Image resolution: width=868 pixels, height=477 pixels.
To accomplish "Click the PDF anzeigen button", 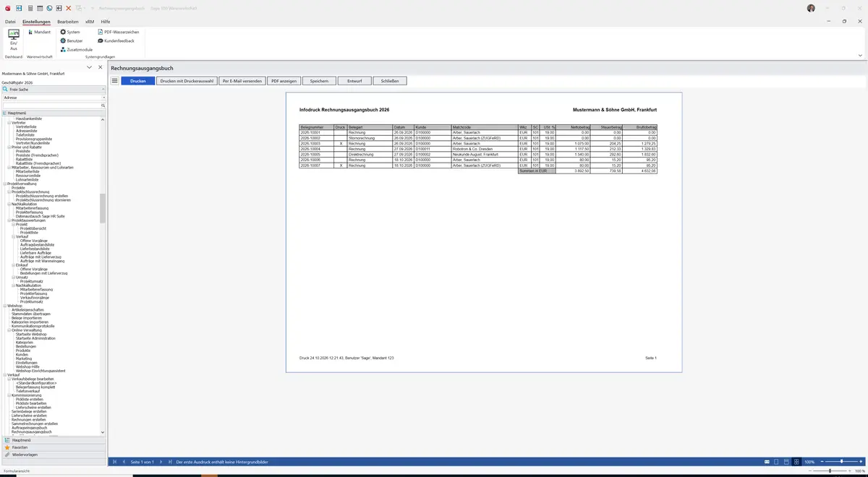I will [284, 81].
